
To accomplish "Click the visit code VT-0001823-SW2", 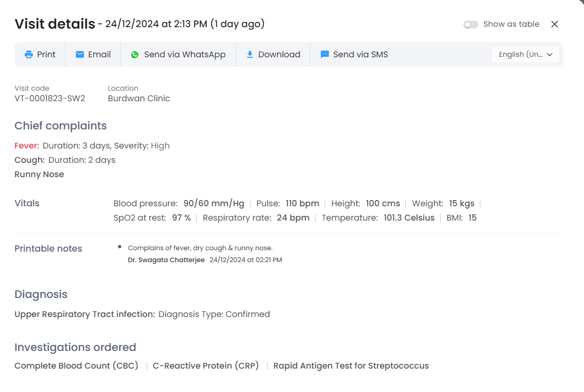I will [x=50, y=98].
